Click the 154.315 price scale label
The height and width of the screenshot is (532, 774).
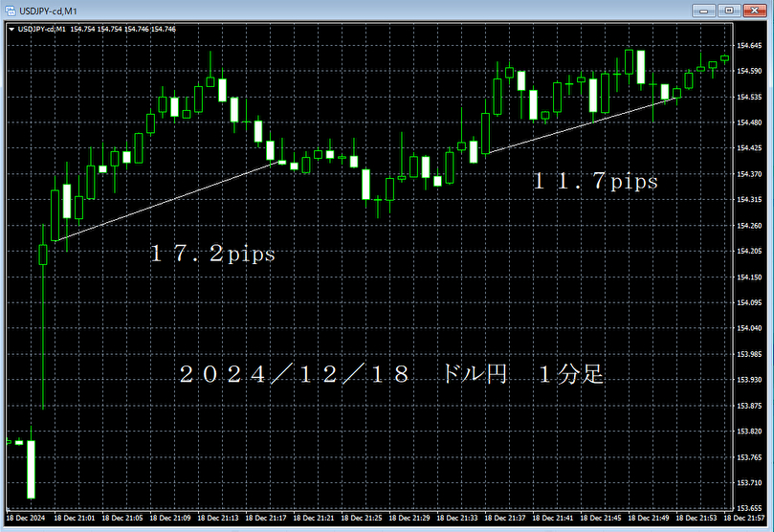coord(749,199)
